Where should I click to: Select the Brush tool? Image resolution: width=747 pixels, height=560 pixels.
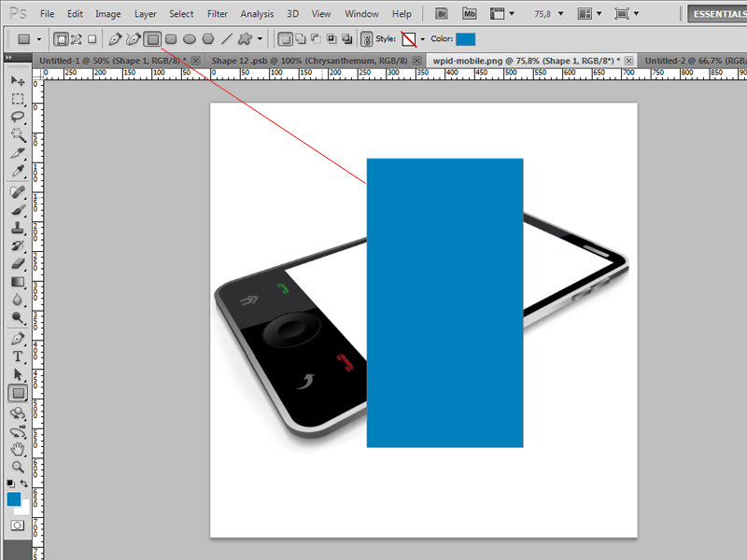[x=18, y=210]
